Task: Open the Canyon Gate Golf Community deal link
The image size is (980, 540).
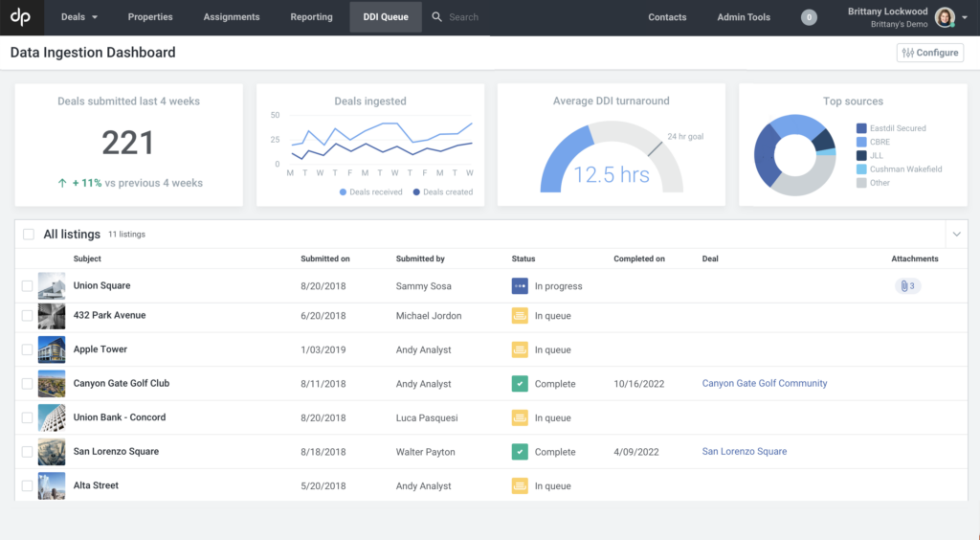Action: pyautogui.click(x=765, y=383)
